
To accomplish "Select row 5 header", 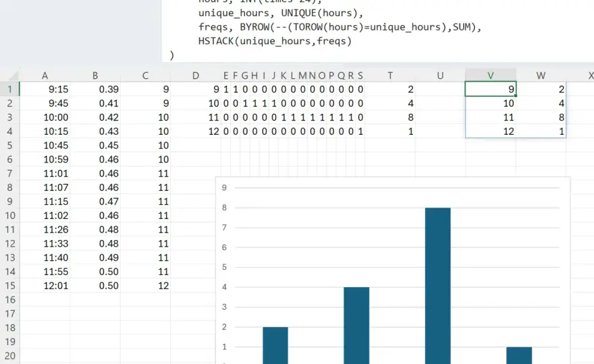I will coord(10,146).
